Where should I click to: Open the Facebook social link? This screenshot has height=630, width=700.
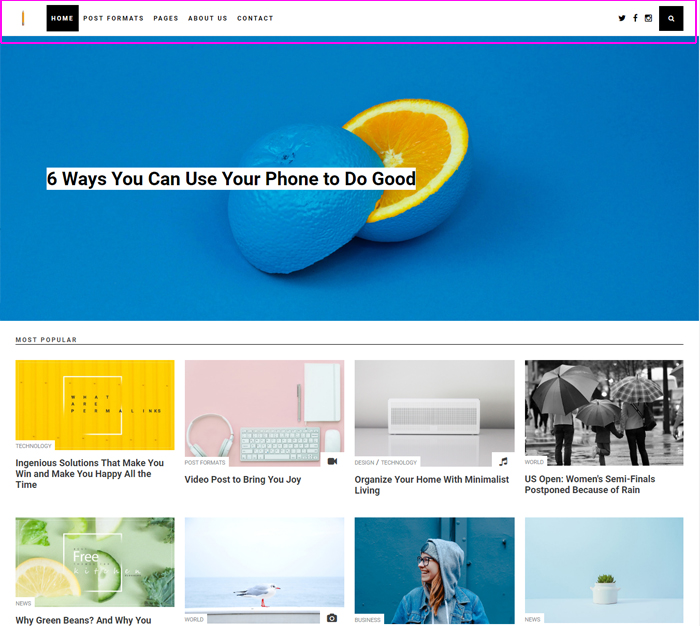(x=635, y=18)
